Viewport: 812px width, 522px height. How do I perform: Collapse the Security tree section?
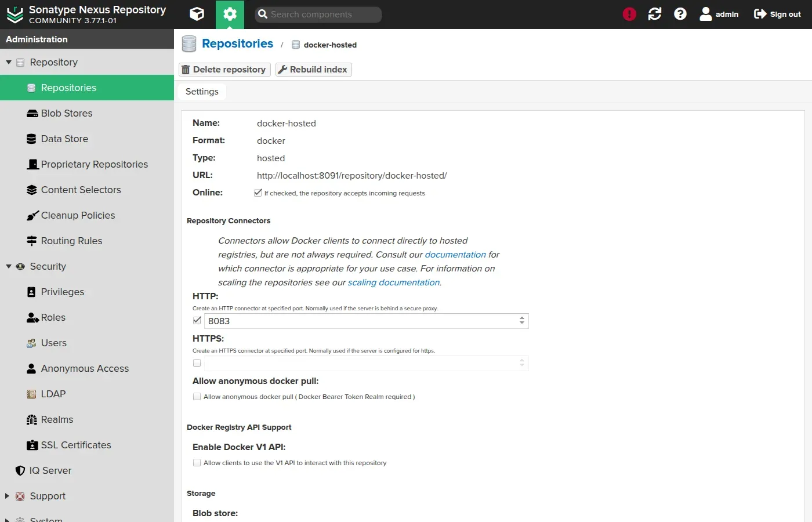(x=9, y=266)
